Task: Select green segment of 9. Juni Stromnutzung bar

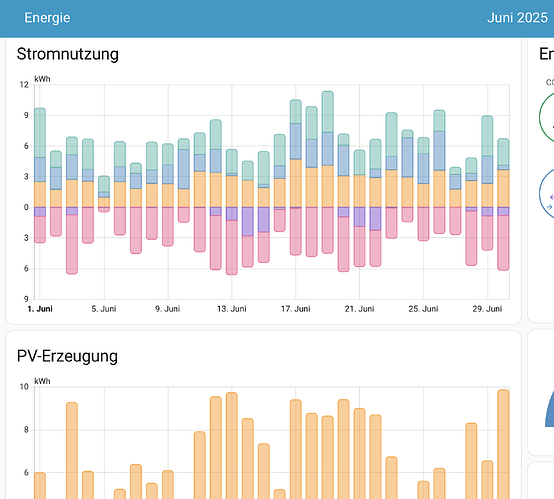Action: point(168,154)
